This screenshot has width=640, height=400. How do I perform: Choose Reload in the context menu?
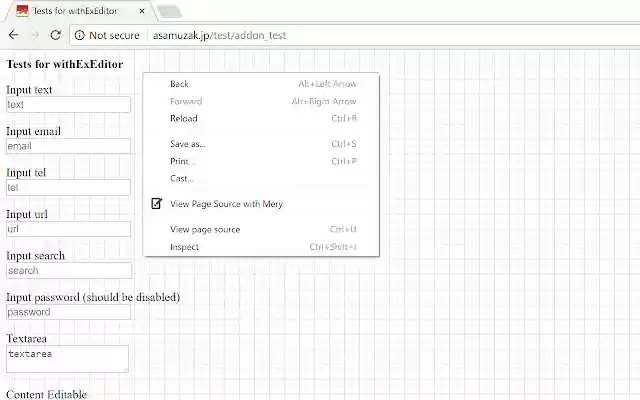(261, 118)
